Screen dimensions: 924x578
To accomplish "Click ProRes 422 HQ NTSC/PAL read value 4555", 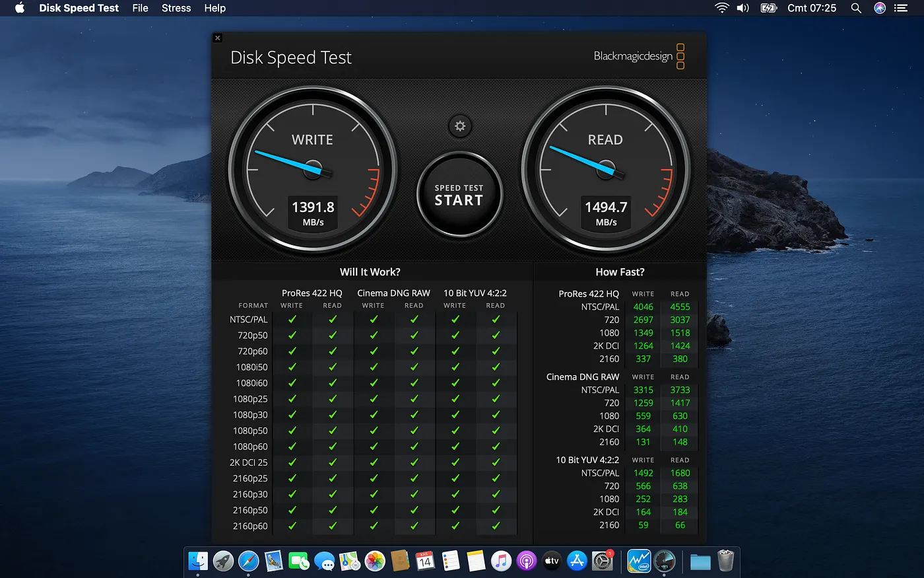I will point(680,307).
